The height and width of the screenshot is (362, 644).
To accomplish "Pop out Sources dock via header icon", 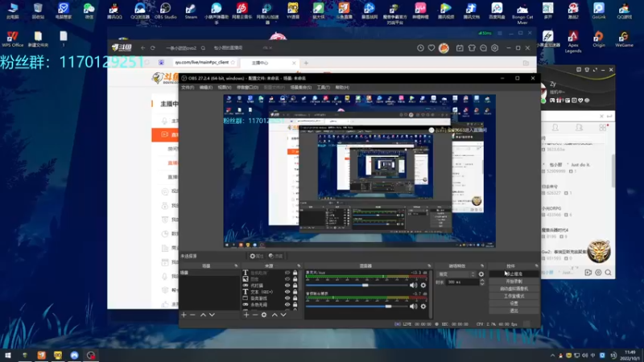I will [x=299, y=266].
